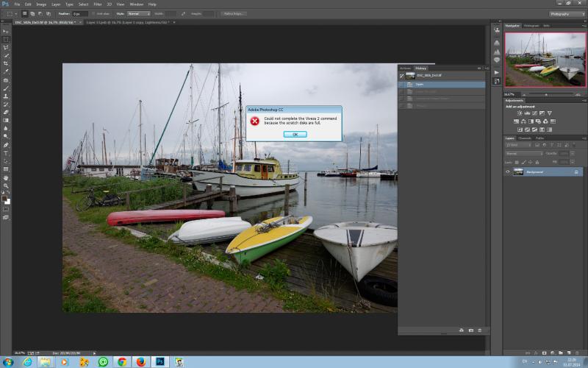Open the layer Kind filter dropdown
This screenshot has width=588, height=368.
coord(519,145)
